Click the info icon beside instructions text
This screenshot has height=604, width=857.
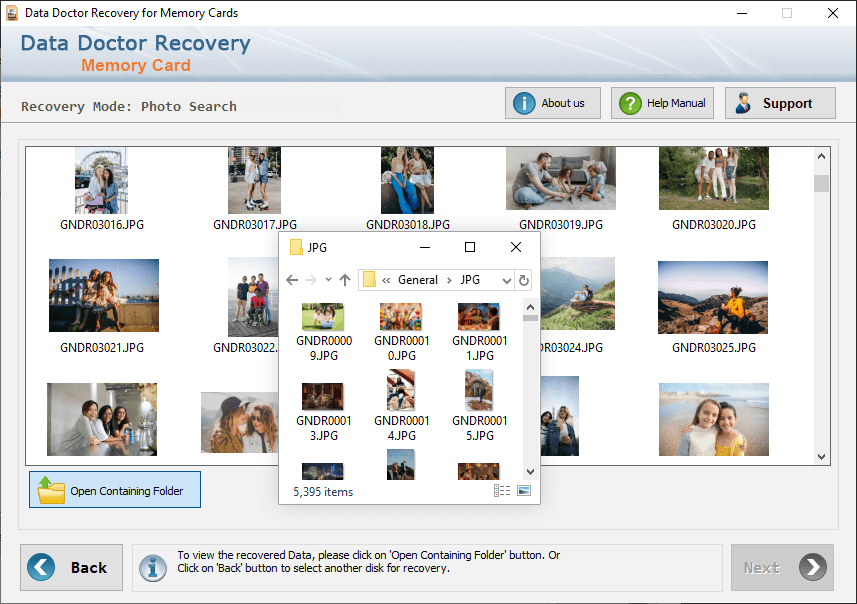tap(152, 568)
